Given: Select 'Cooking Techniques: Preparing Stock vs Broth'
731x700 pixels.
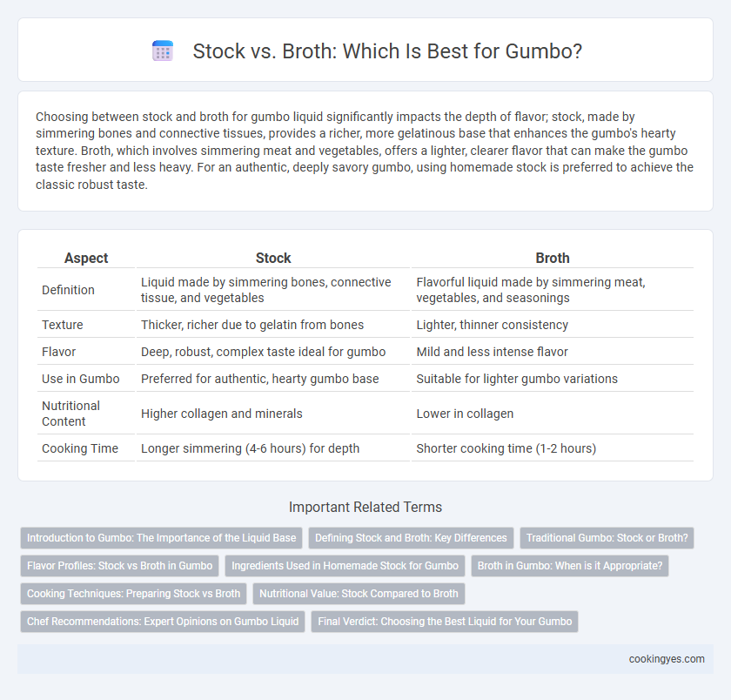Looking at the screenshot, I should click(x=133, y=594).
